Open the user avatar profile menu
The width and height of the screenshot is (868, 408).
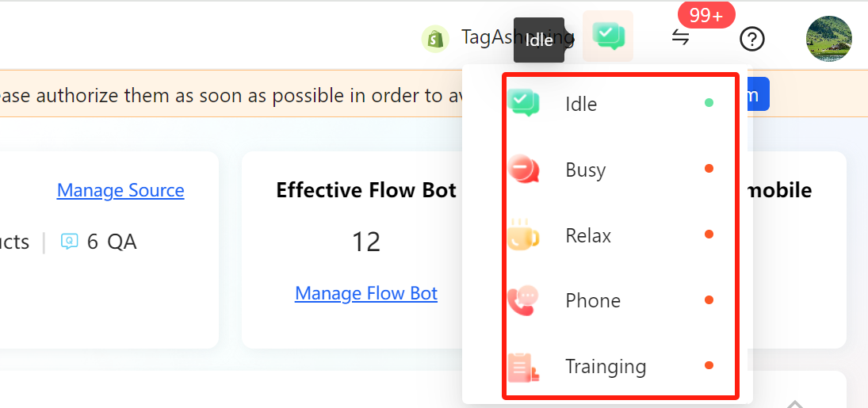pyautogui.click(x=828, y=38)
